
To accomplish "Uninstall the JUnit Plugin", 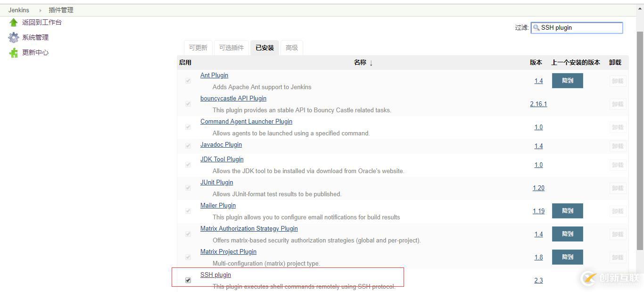I will pos(618,188).
